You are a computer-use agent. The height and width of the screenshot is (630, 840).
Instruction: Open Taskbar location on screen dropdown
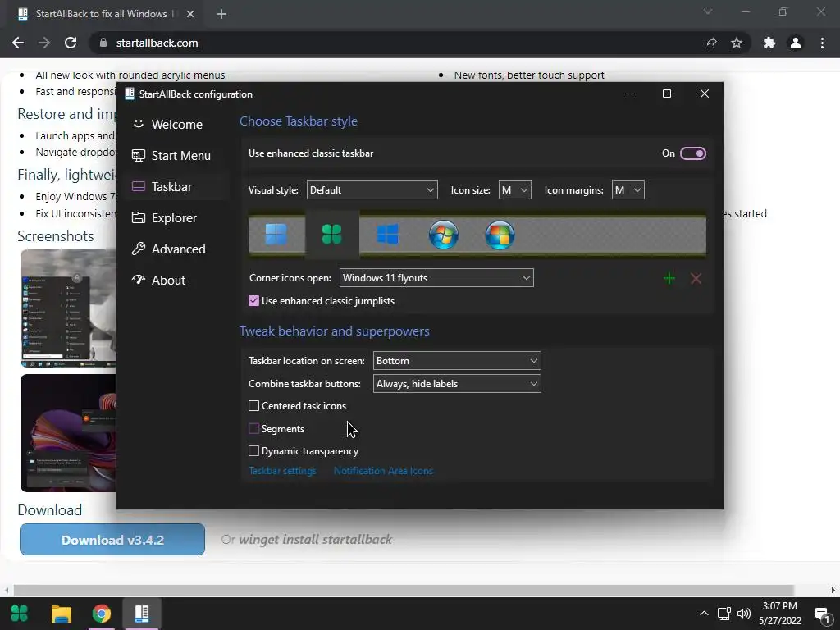(x=457, y=361)
